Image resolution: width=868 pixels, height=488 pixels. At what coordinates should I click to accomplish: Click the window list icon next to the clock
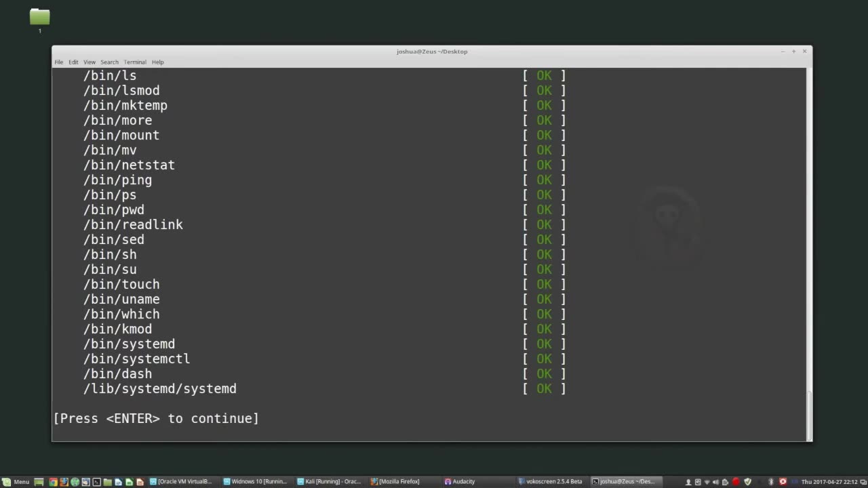(x=863, y=481)
